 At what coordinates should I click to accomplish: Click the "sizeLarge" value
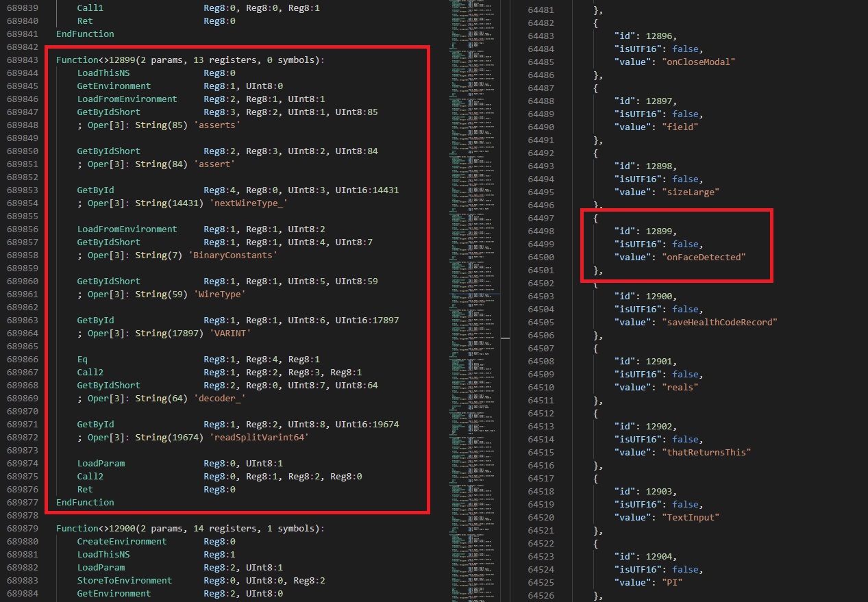click(x=690, y=192)
